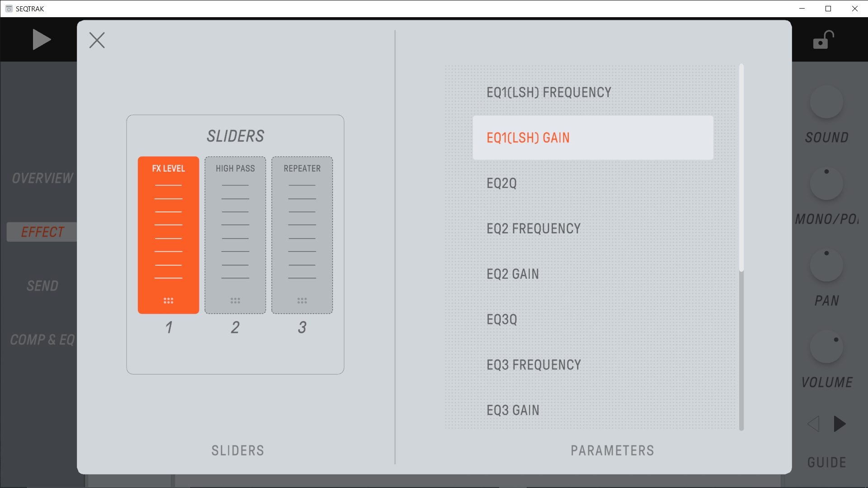Select the EQ3 FREQUENCY parameter
Screen dimensions: 868x488
[x=533, y=365]
